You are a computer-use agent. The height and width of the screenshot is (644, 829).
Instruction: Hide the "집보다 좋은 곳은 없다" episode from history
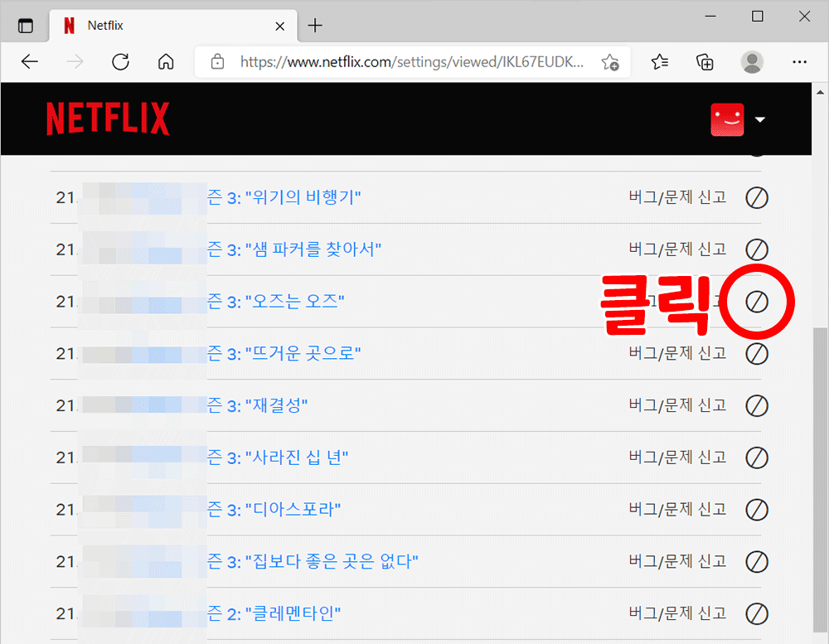click(757, 561)
